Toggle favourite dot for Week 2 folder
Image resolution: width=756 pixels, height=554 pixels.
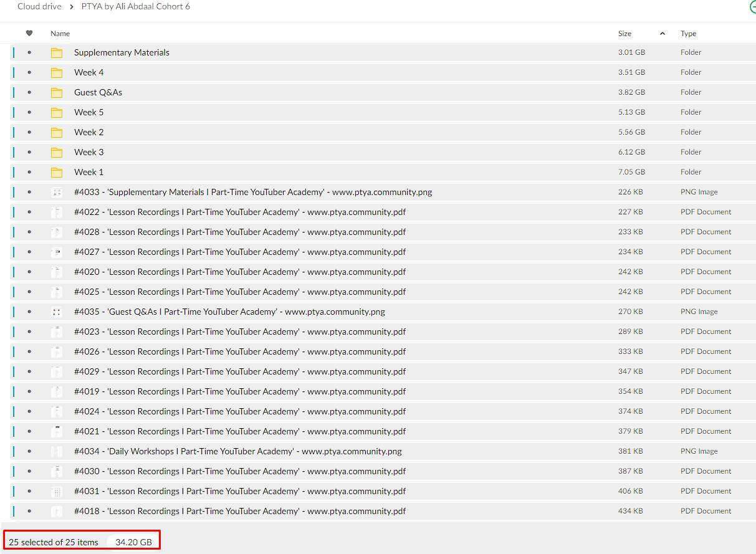click(x=29, y=132)
